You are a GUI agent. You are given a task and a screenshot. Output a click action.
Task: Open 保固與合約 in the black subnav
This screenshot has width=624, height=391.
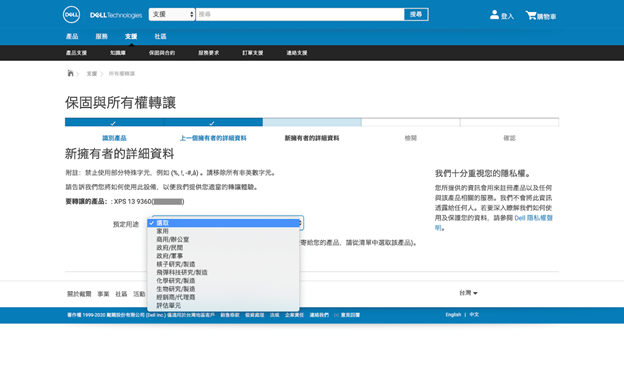[162, 53]
